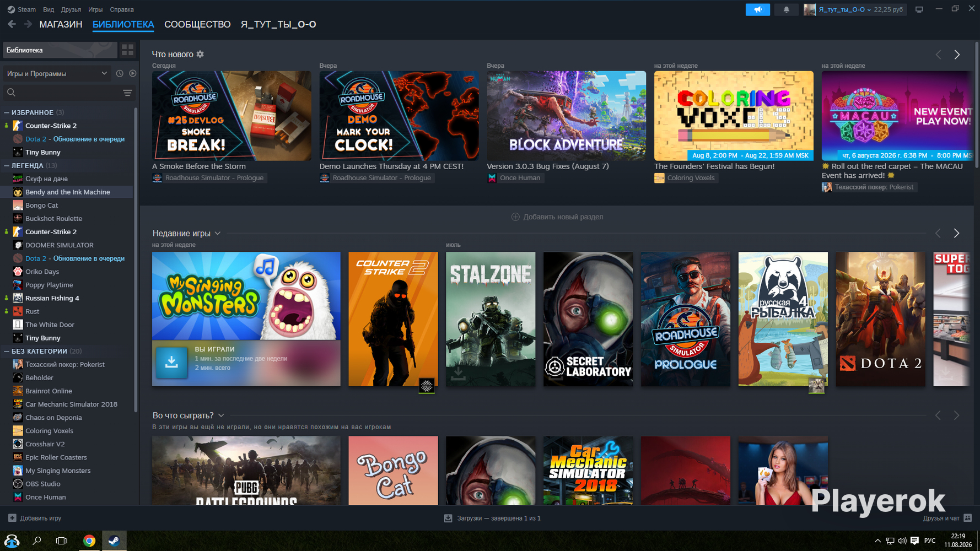Open taskbar clock and date
This screenshot has width=980, height=551.
pos(958,541)
